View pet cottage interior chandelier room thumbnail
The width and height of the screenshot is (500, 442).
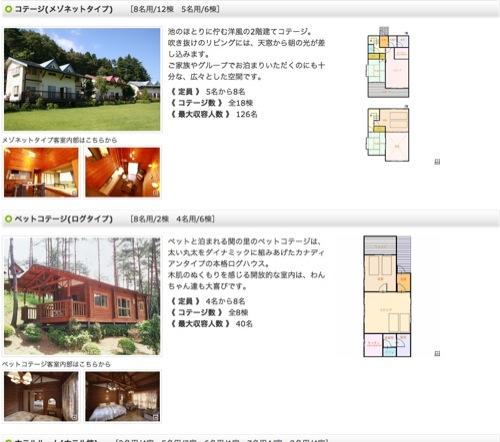[41, 396]
